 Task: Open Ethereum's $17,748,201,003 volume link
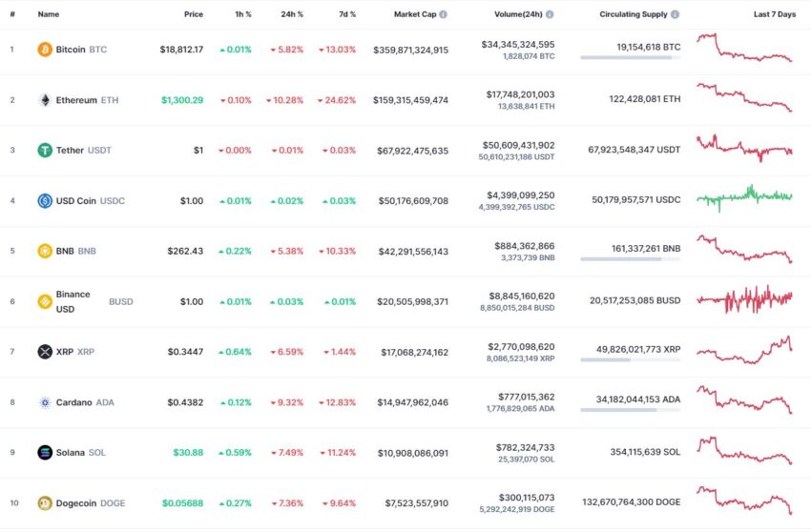(x=520, y=94)
